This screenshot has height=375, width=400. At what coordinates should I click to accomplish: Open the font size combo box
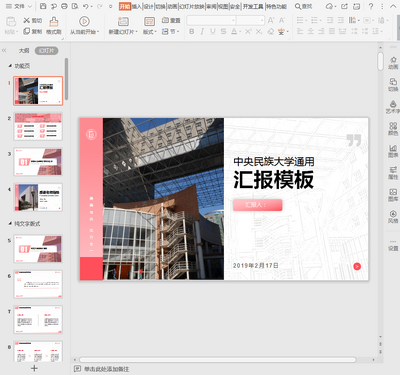pos(251,21)
